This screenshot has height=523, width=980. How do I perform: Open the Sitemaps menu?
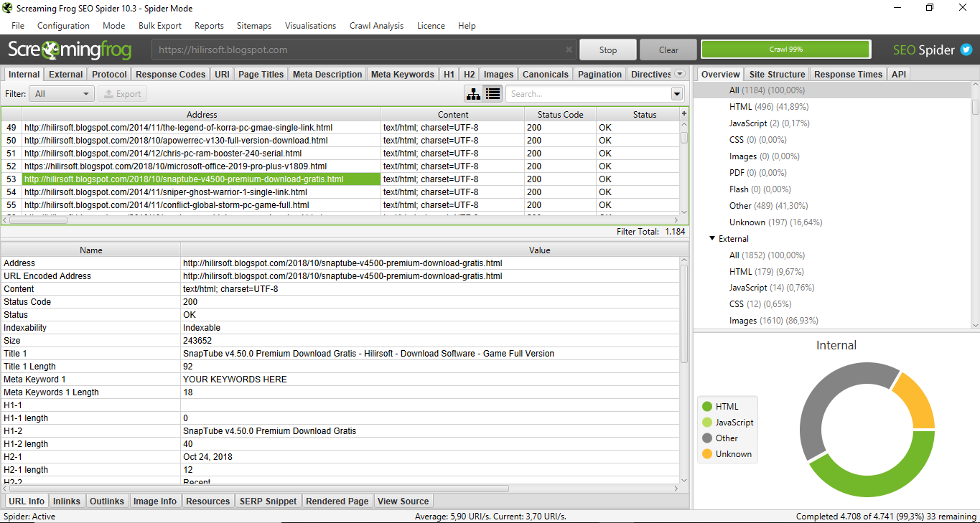point(254,25)
